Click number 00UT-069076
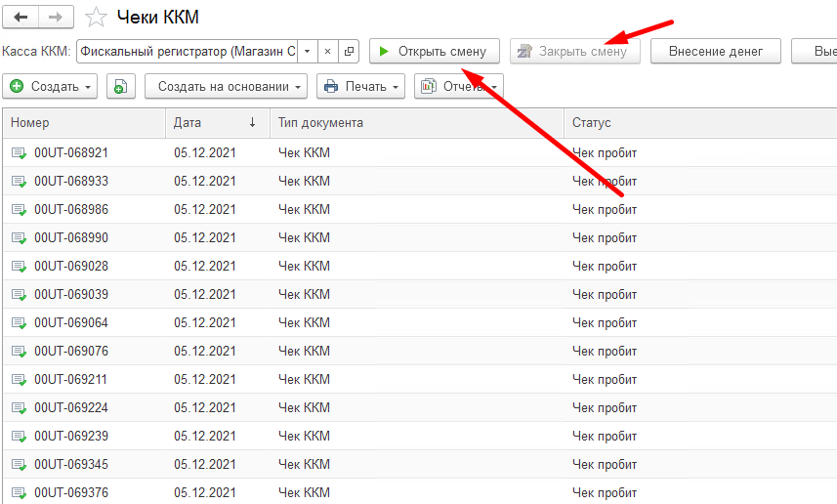Image resolution: width=837 pixels, height=504 pixels. point(71,351)
